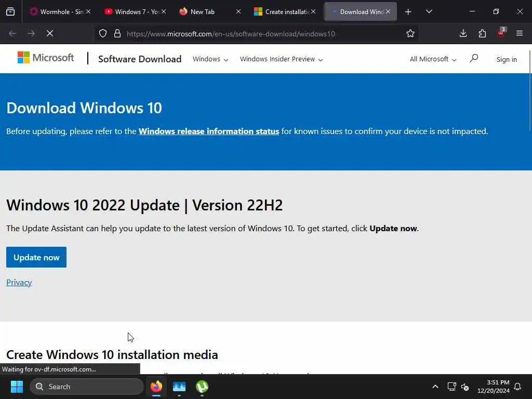Image resolution: width=532 pixels, height=399 pixels.
Task: Close the Wormhole tab
Action: pyautogui.click(x=88, y=11)
